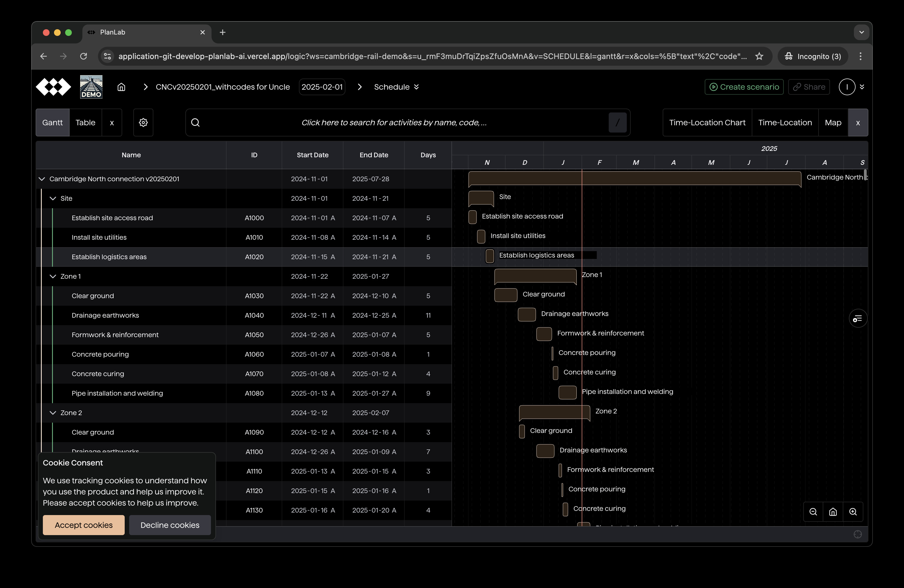Reload the browser page
Screen dimensions: 904x588
tap(83, 56)
